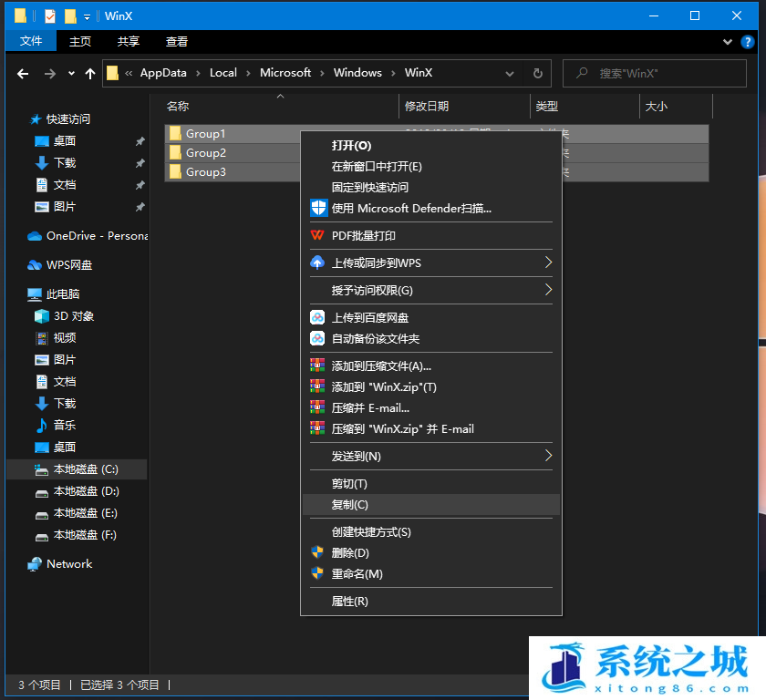
Task: Expand the 发送到(N) submenu arrow
Action: (x=548, y=456)
